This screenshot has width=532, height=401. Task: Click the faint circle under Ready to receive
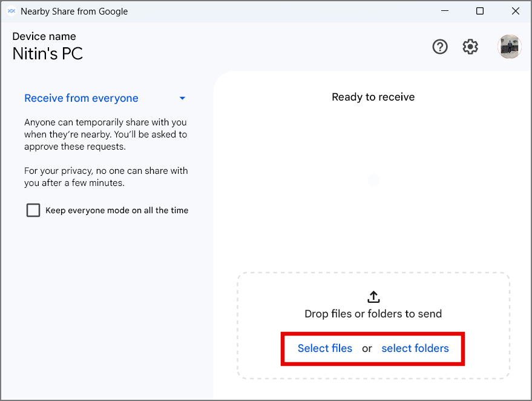373,180
